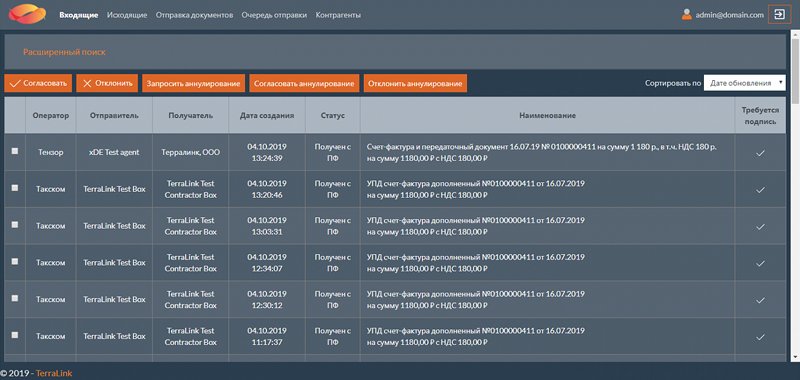800x380 pixels.
Task: Tick the checkbox for the 13:03:31 row
Action: coord(15,224)
